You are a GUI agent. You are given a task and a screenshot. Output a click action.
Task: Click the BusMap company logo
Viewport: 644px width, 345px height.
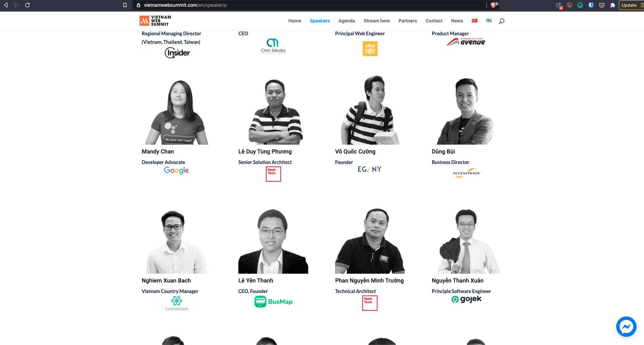pos(273,302)
